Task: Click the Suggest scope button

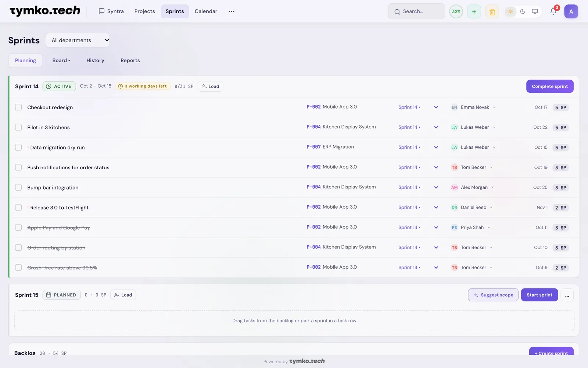Action: pos(493,295)
